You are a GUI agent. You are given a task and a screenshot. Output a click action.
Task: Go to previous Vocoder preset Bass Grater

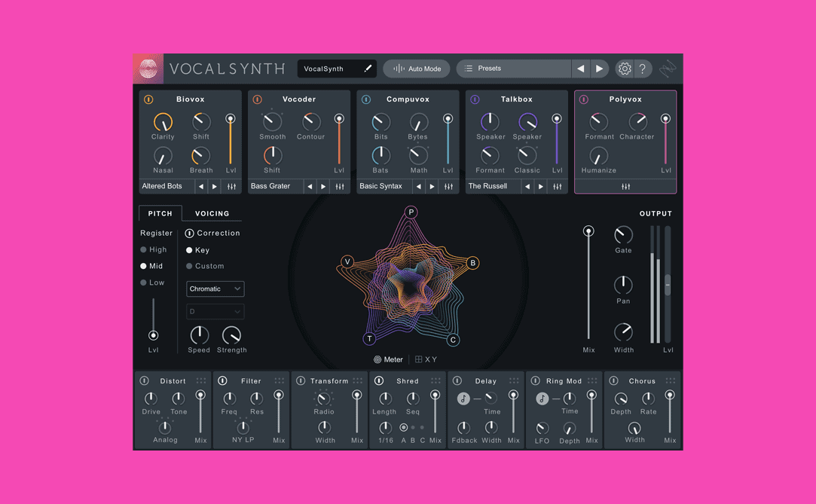point(310,186)
